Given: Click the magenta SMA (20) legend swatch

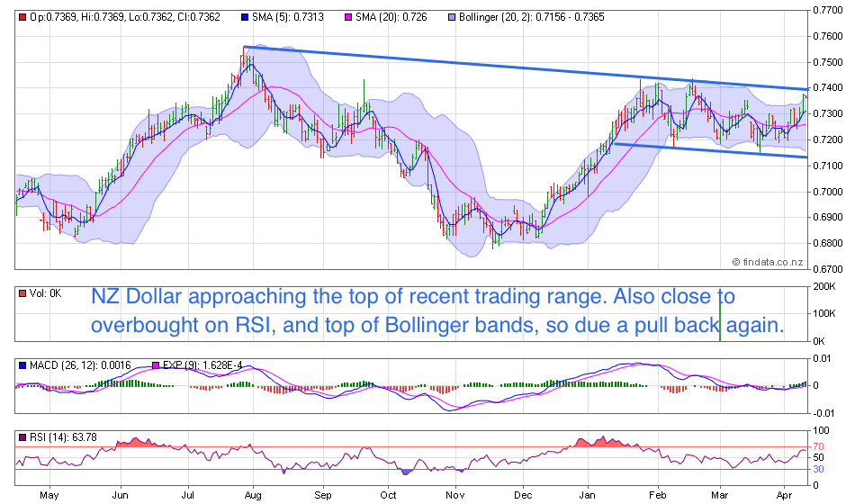Looking at the screenshot, I should (x=348, y=17).
